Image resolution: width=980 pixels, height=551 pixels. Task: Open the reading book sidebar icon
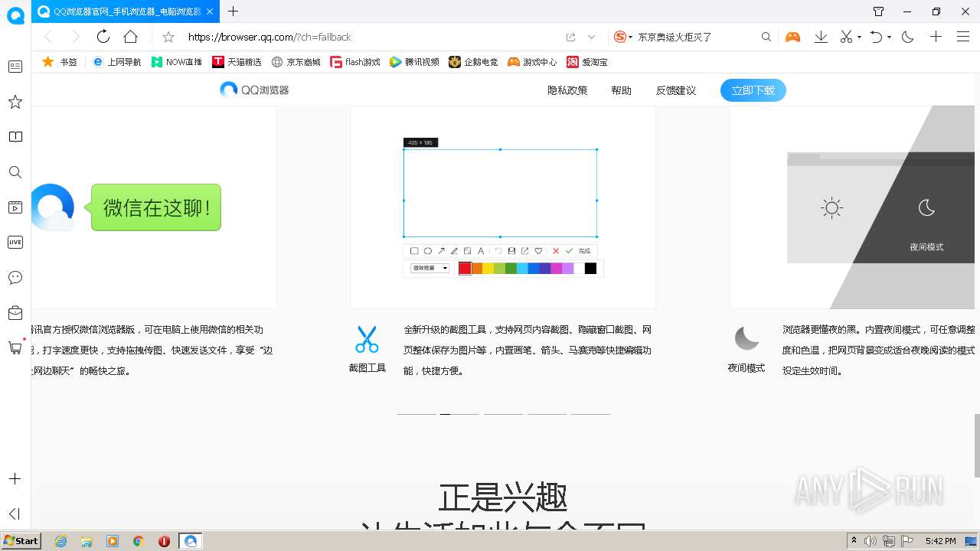(x=15, y=137)
